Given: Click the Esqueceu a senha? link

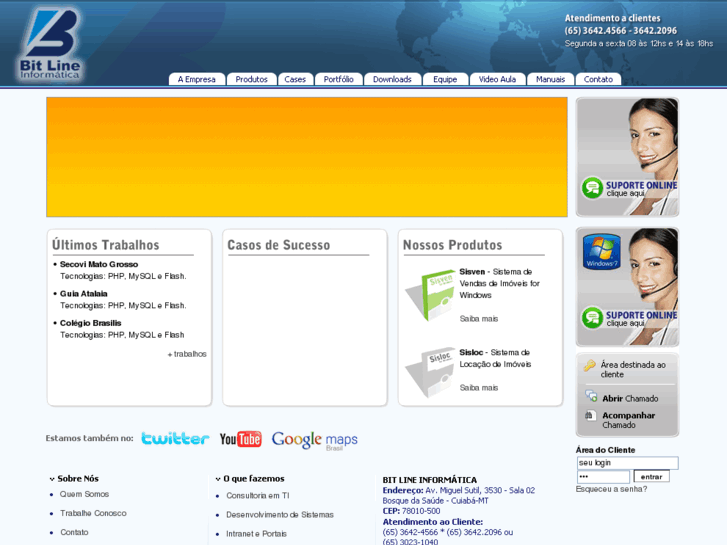Looking at the screenshot, I should click(x=611, y=489).
